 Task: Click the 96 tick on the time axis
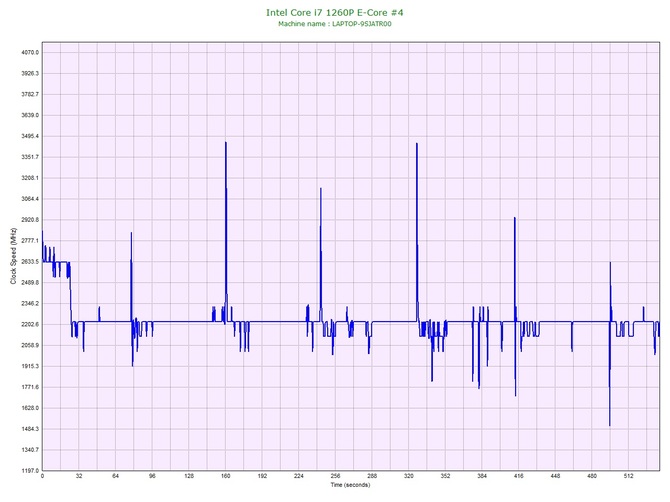[x=152, y=476]
